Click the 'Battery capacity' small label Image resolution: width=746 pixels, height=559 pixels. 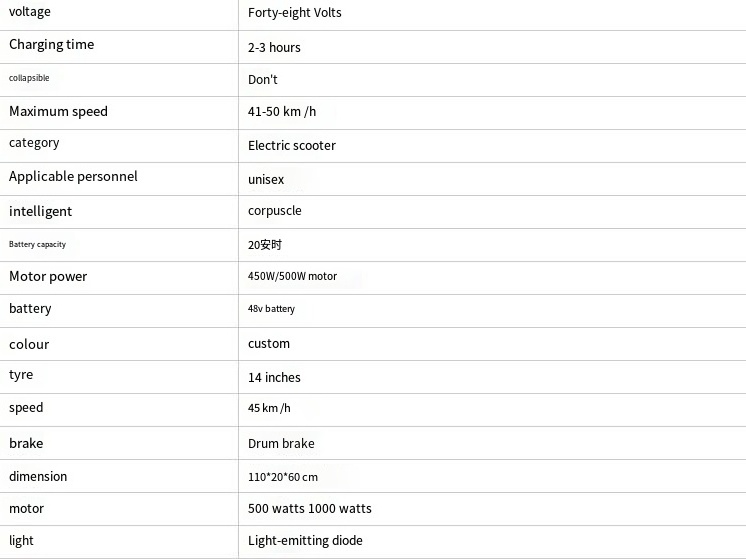pyautogui.click(x=37, y=244)
